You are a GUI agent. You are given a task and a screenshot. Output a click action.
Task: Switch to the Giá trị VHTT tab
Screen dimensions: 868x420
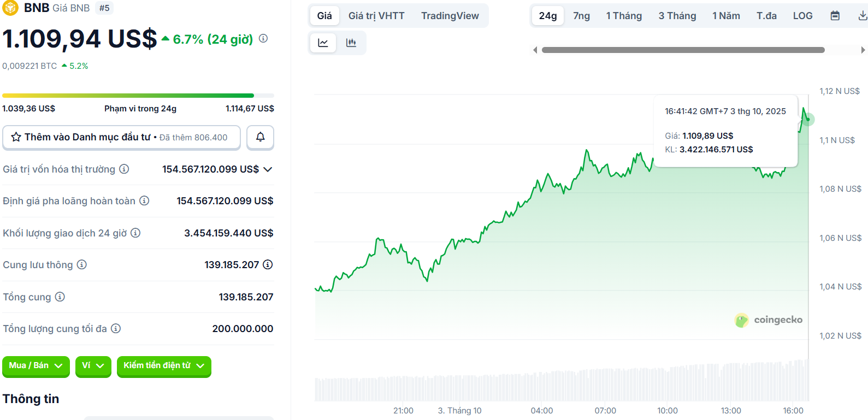tap(376, 16)
